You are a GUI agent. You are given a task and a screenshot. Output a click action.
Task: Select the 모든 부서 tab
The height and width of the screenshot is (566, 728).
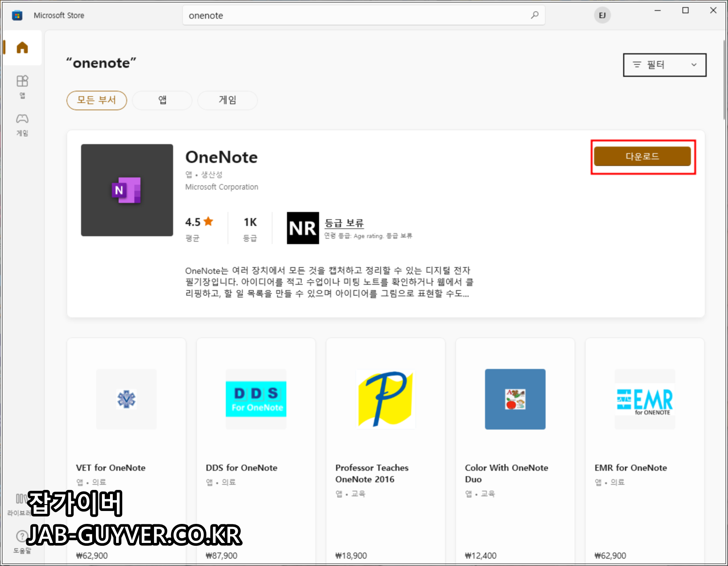click(97, 100)
